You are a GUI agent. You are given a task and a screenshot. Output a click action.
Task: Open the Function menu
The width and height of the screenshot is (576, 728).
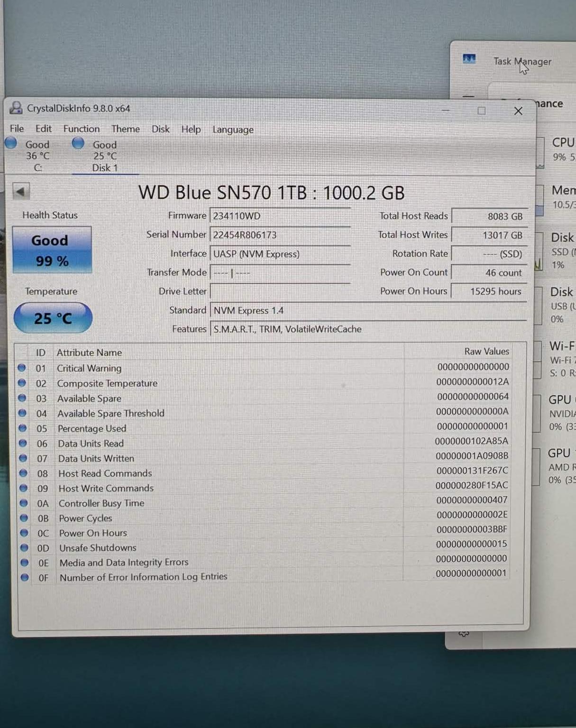click(82, 129)
